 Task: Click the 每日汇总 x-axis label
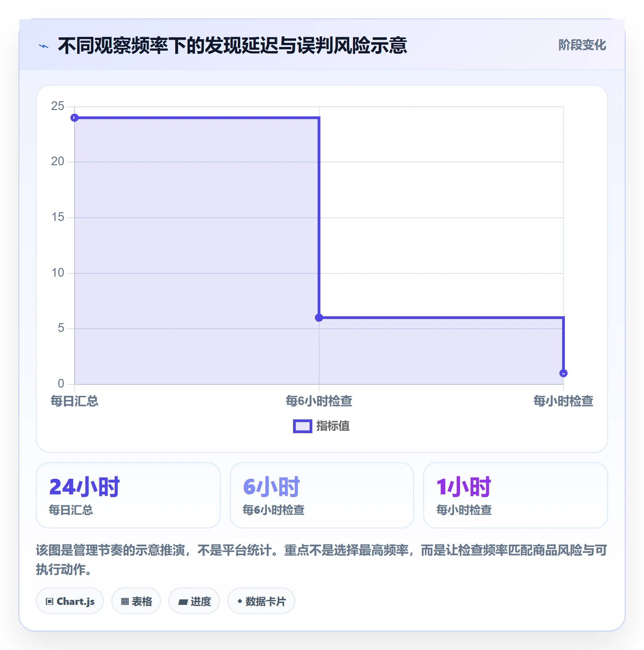[75, 401]
